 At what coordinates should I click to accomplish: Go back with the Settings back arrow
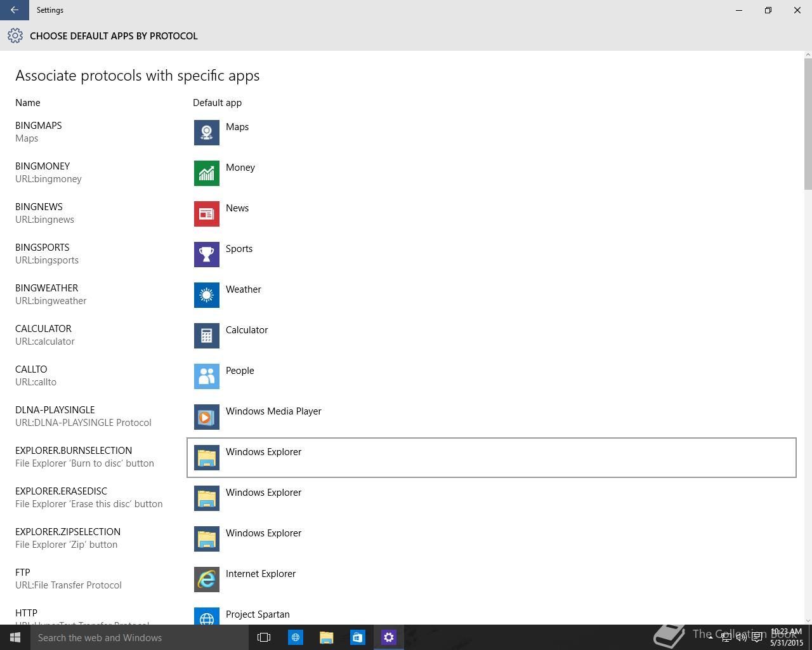14,10
